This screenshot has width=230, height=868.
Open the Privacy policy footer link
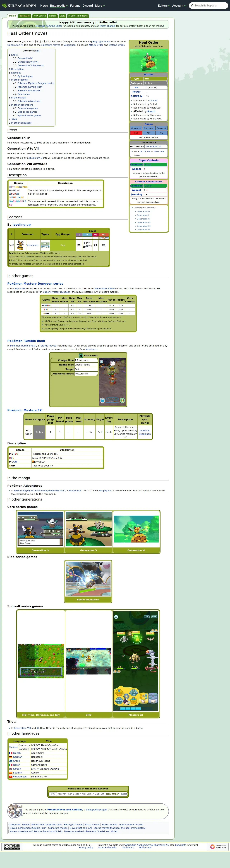pyautogui.click(x=86, y=847)
